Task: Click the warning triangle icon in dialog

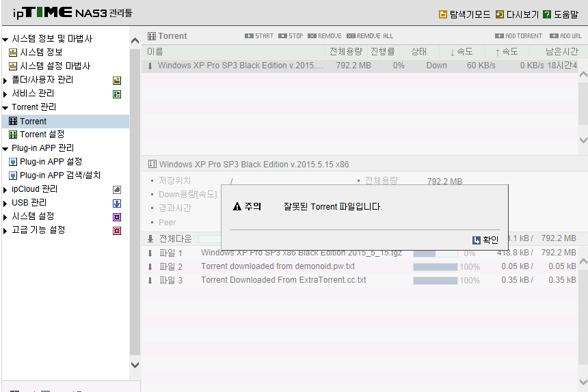Action: [x=237, y=206]
